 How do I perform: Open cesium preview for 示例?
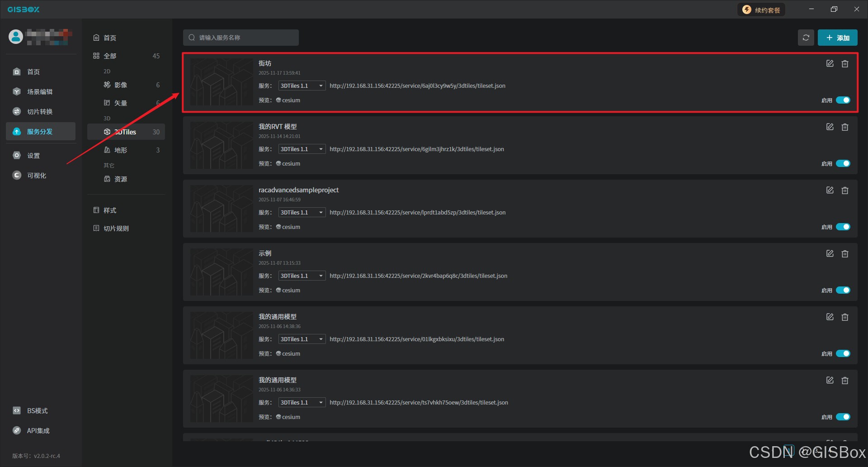point(288,291)
